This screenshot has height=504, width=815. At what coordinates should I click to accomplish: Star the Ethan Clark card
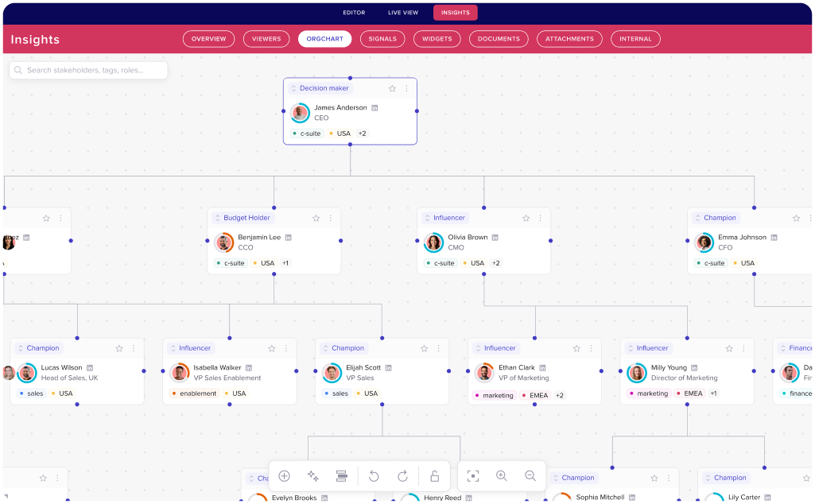(x=576, y=349)
